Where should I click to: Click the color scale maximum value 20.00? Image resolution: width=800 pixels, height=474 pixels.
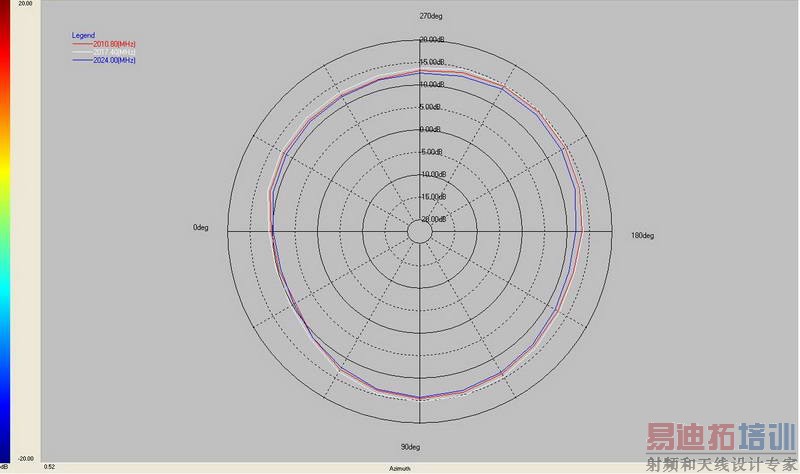tap(25, 3)
